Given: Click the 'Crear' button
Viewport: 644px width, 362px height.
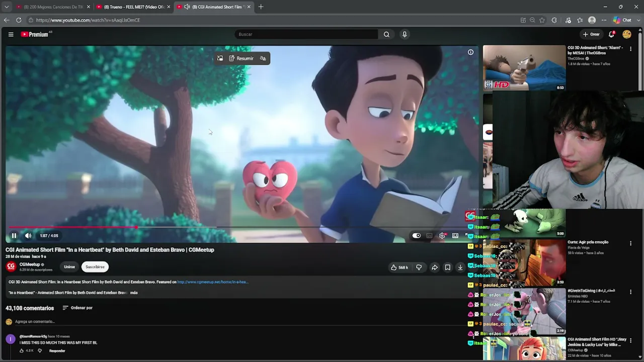Looking at the screenshot, I should 591,34.
